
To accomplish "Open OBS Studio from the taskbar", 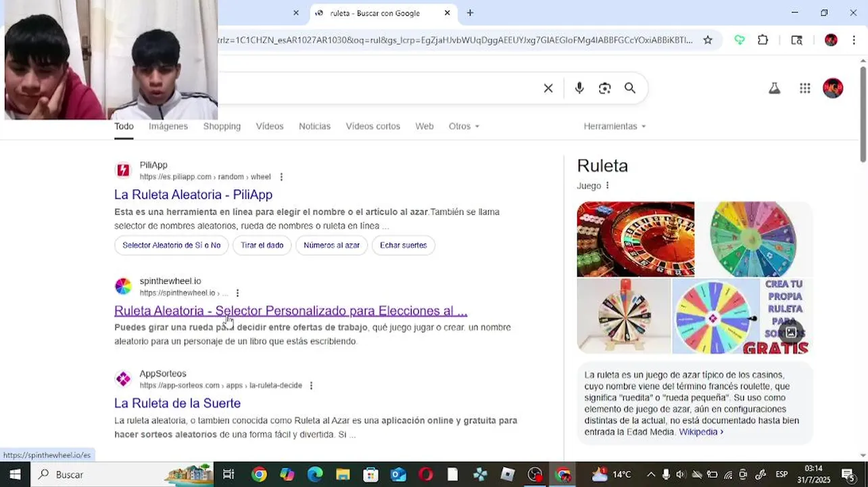I will pos(535,474).
